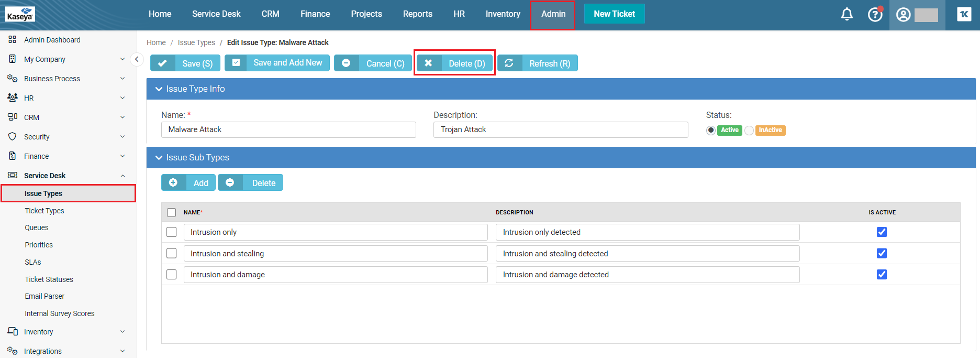The width and height of the screenshot is (980, 358).
Task: Open the Service Desk top menu
Action: 216,14
